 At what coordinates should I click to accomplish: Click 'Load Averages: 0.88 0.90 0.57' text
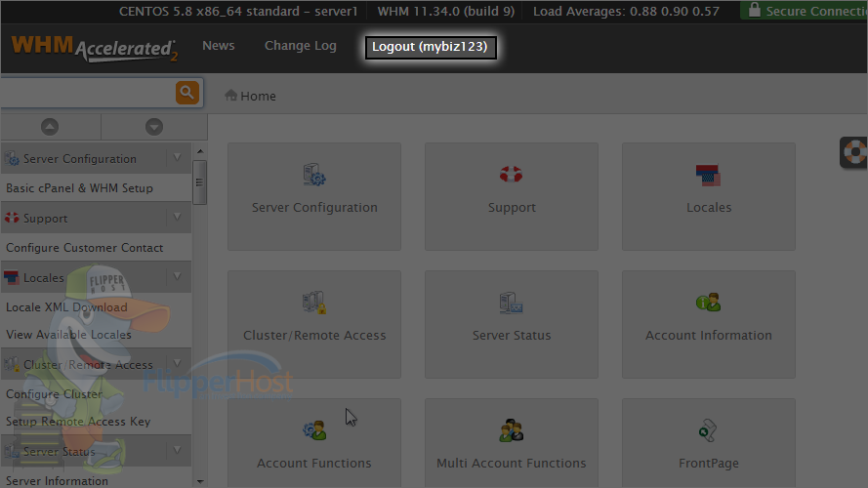click(626, 11)
